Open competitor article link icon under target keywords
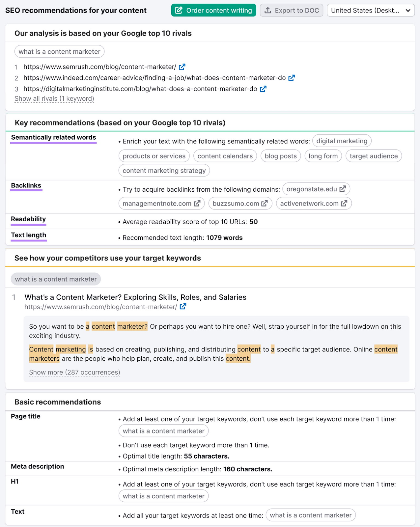This screenshot has width=420, height=527. click(183, 306)
